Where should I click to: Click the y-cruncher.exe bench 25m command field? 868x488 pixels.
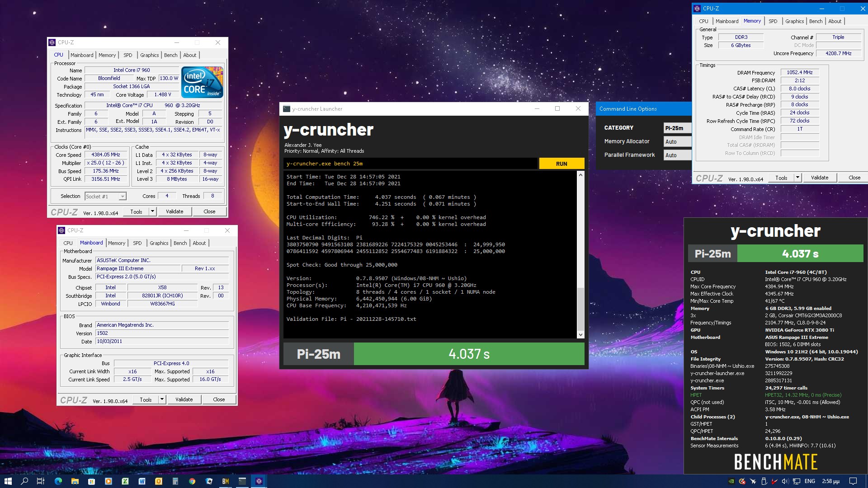(410, 164)
